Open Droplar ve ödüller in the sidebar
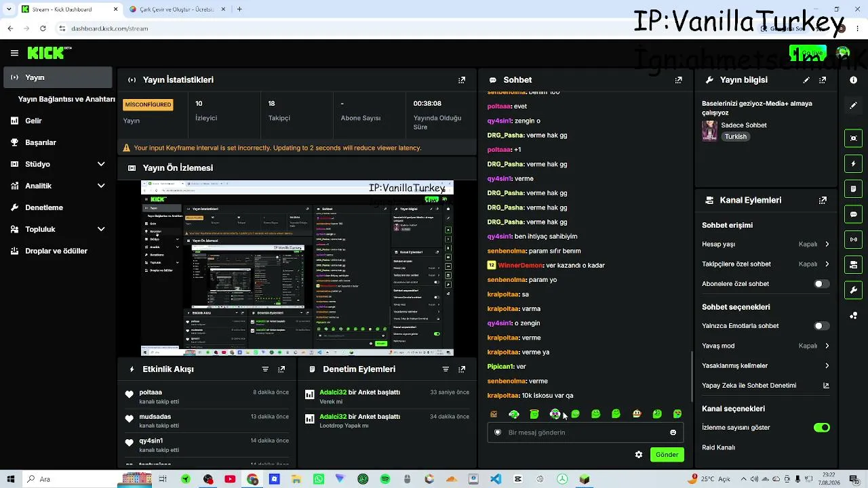 [57, 251]
